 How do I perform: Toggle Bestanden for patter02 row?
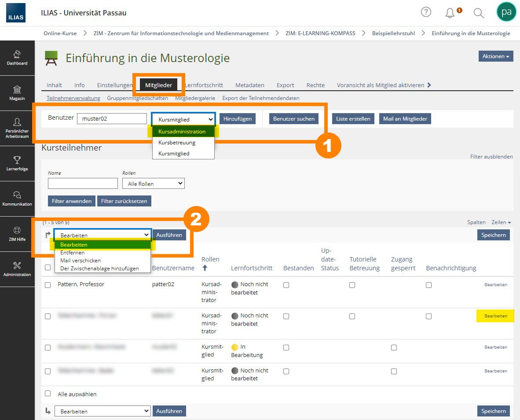[x=286, y=285]
